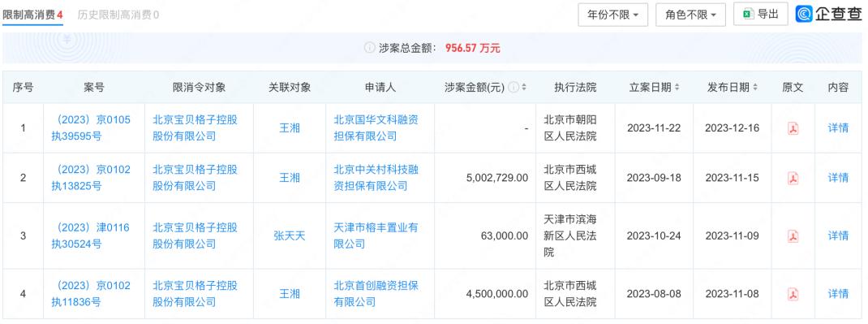Click the 企查查 logo
The image size is (868, 324).
(829, 15)
